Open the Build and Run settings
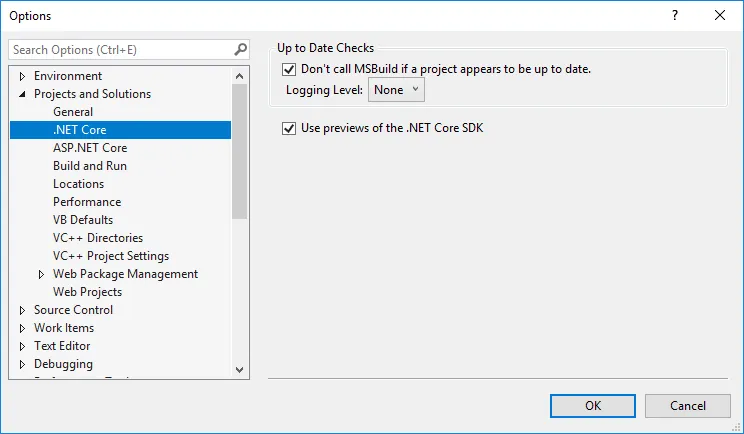Viewport: 744px width, 434px height. pyautogui.click(x=90, y=166)
